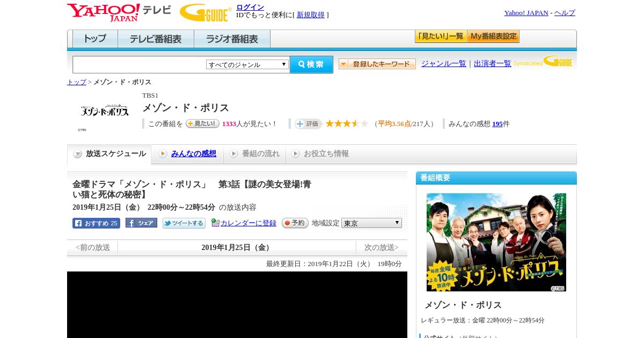
Task: Open the ラジオ番組表 tab
Action: [232, 39]
